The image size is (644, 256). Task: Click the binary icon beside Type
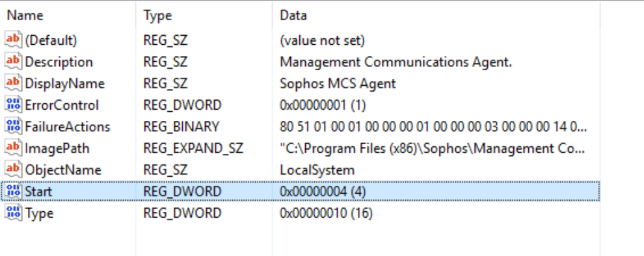pyautogui.click(x=13, y=213)
